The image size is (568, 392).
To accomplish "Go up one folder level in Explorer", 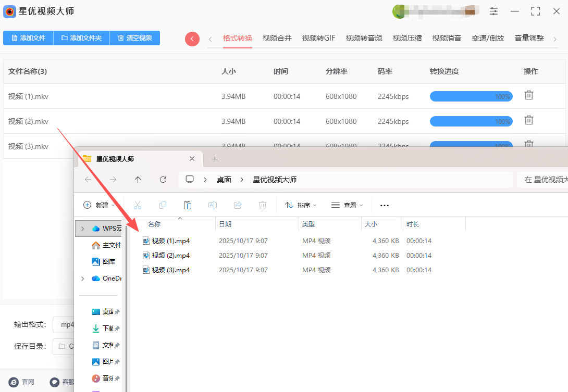I will pyautogui.click(x=138, y=179).
